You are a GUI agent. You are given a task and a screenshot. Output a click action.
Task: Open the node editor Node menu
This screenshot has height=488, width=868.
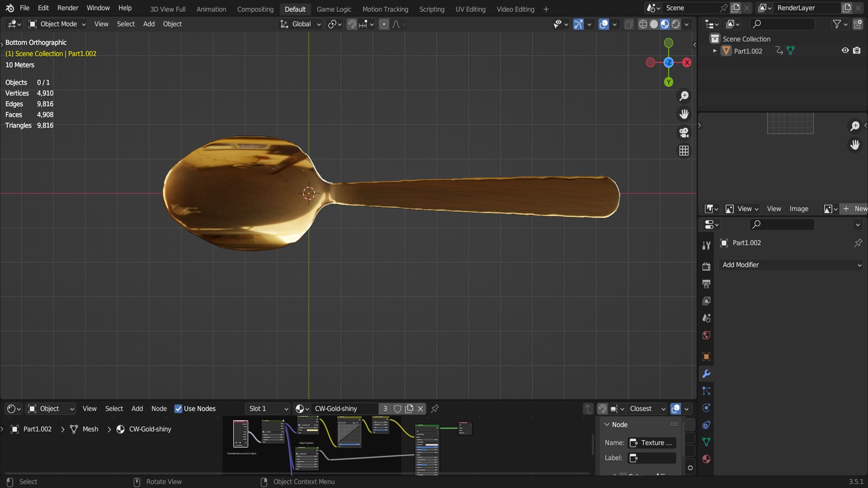click(x=159, y=408)
